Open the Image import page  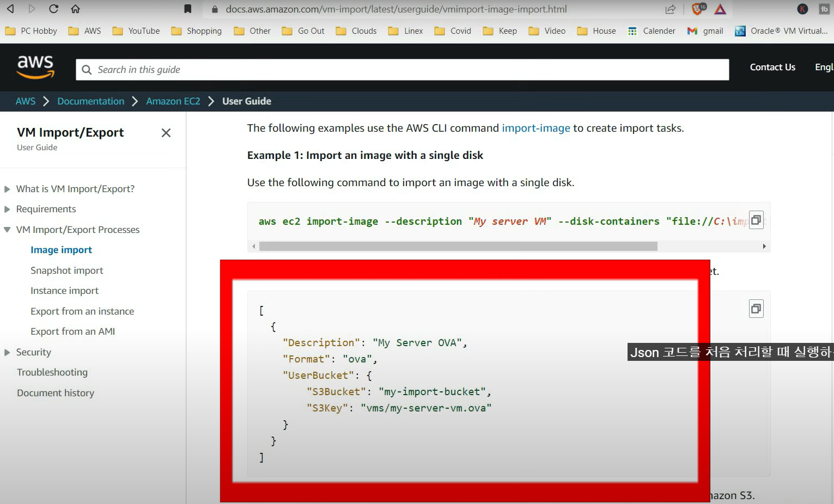[x=61, y=250]
